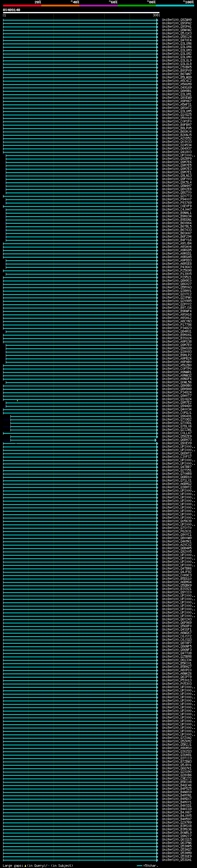Choose the UniRef100_B6TWN7 row label
Image resolution: width=197 pixels, height=868 pixels.
coord(177,74)
